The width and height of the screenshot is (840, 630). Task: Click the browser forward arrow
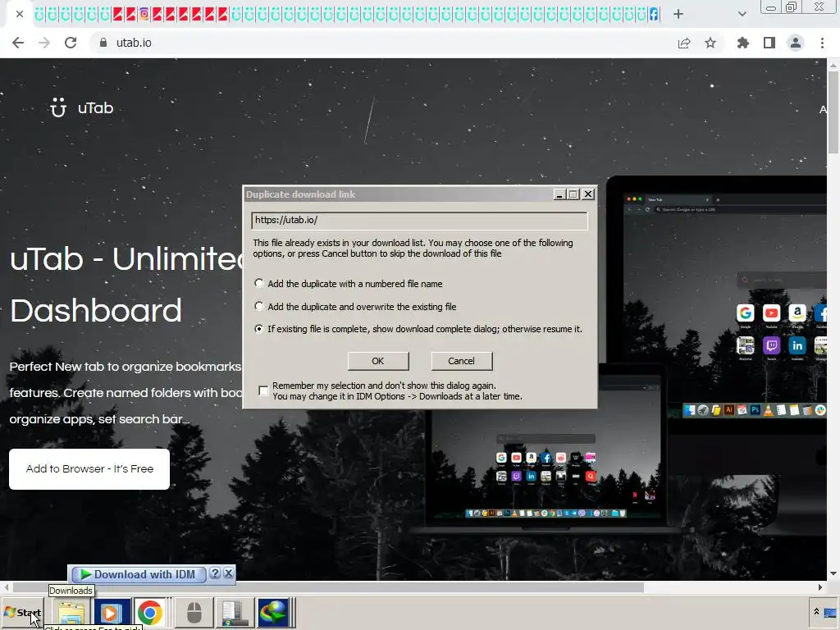[44, 43]
